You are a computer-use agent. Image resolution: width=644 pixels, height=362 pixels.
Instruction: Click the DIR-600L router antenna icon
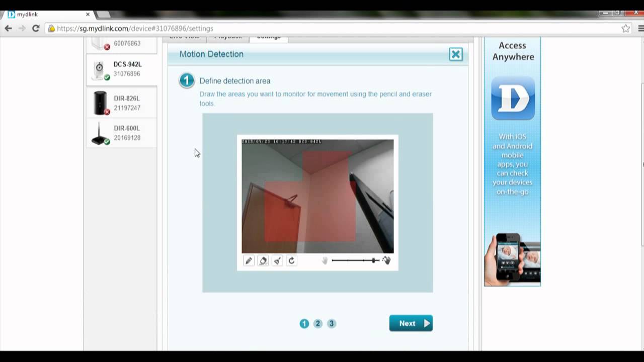100,134
